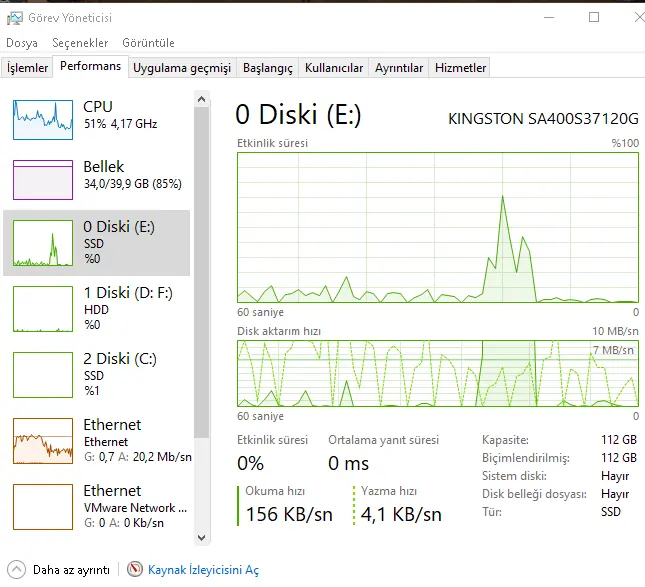Click the 10 MB/sn scale label
Viewport: 645px width, 587px height.
(615, 331)
